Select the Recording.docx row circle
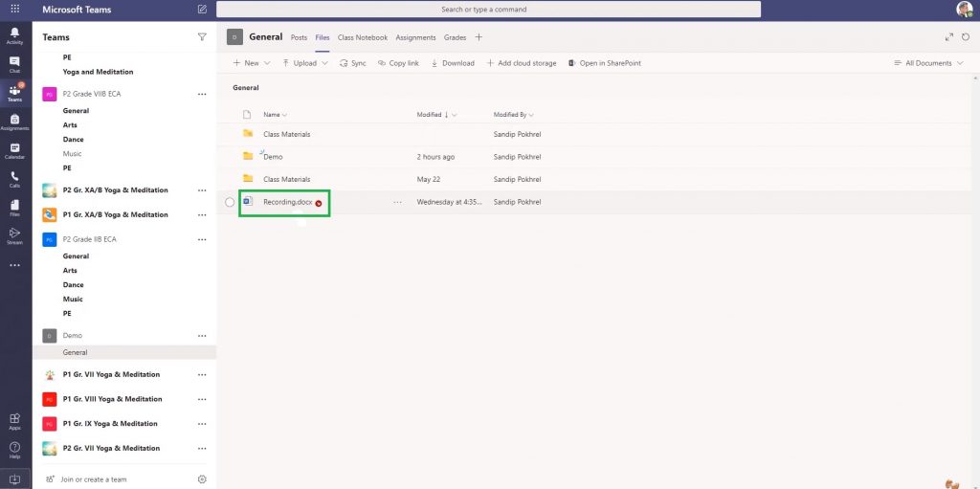The image size is (980, 489). pyautogui.click(x=230, y=202)
